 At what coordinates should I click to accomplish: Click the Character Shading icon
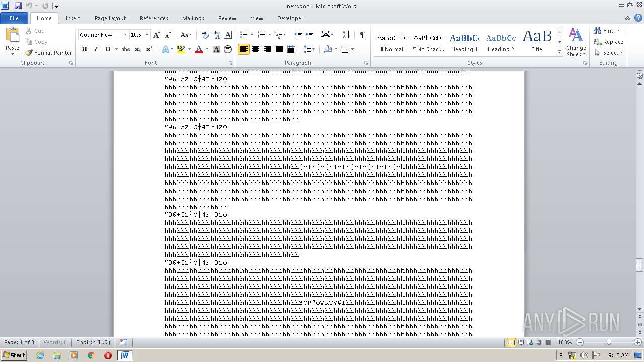point(216,49)
